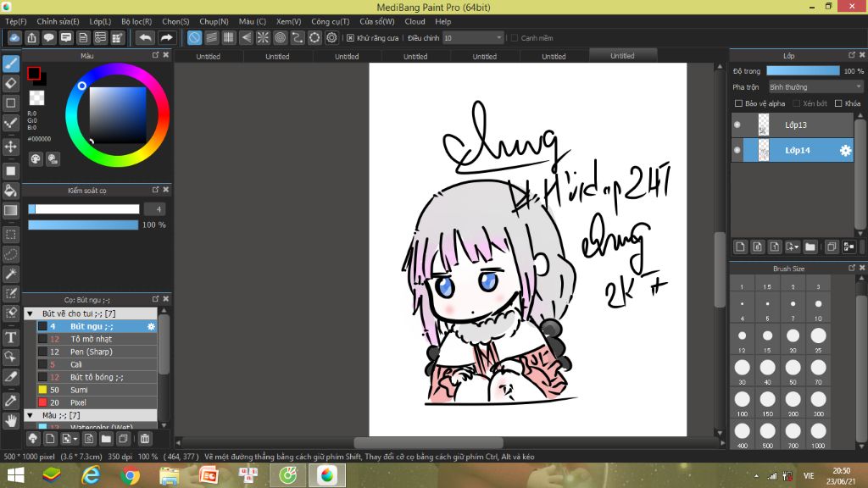Enable vanishing point snap
868x488 pixels.
click(246, 37)
